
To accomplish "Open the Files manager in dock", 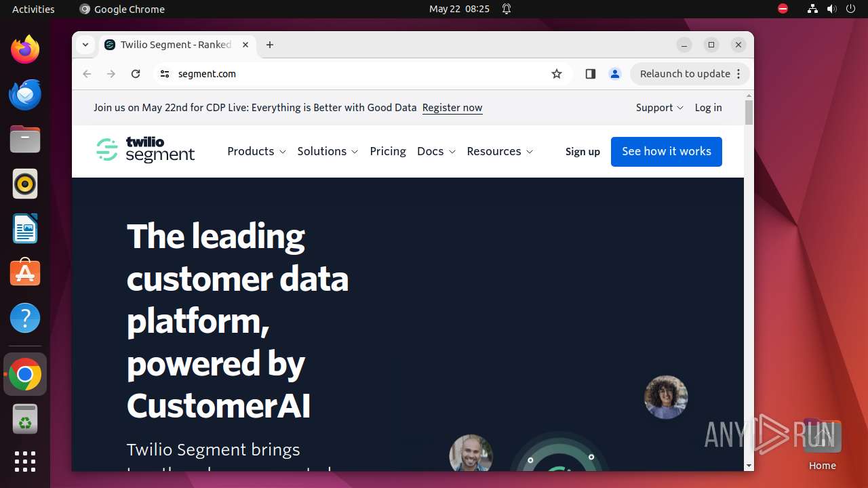I will click(25, 139).
